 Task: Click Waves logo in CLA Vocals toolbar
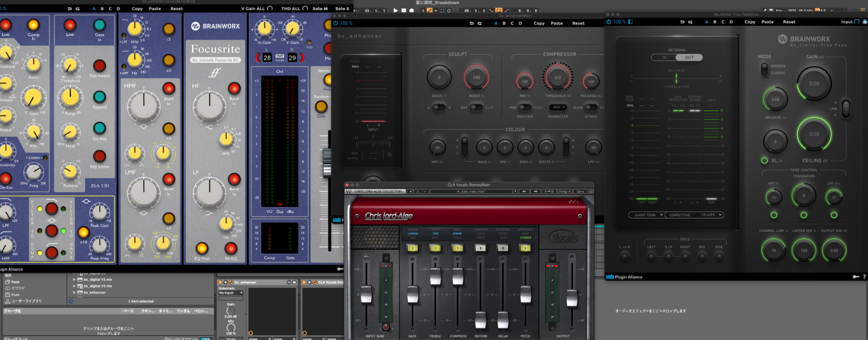point(349,191)
